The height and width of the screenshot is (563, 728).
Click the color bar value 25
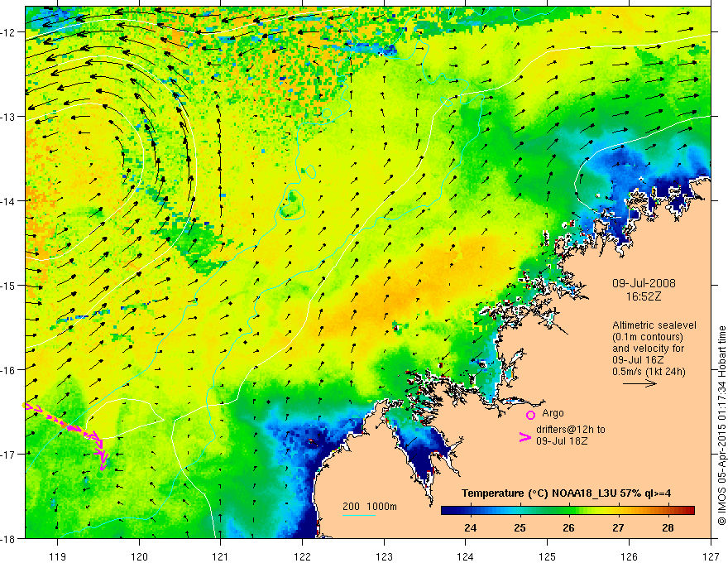coord(520,527)
